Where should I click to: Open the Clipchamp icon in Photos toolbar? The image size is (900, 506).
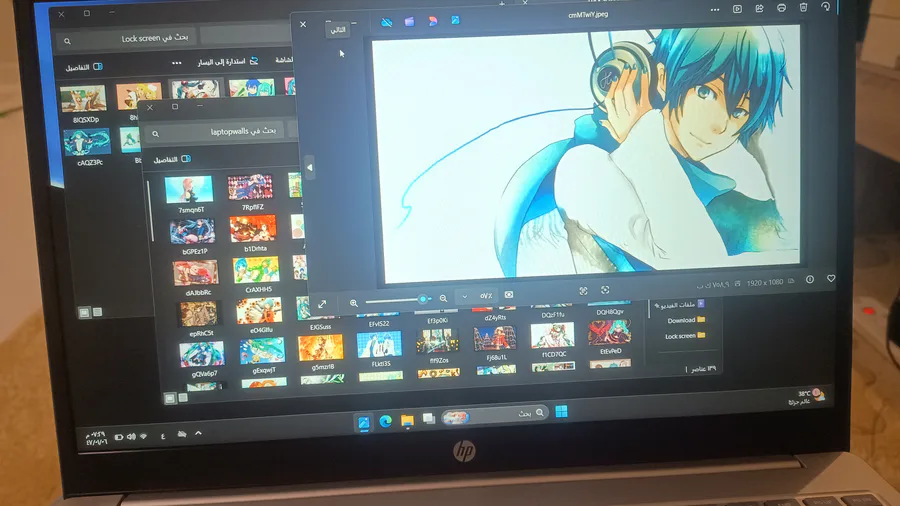pos(409,22)
